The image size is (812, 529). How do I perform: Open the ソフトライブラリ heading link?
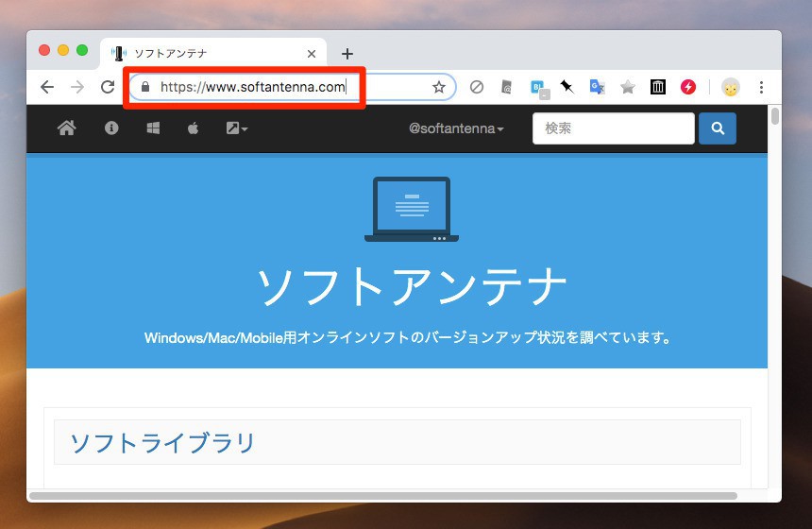coord(162,443)
